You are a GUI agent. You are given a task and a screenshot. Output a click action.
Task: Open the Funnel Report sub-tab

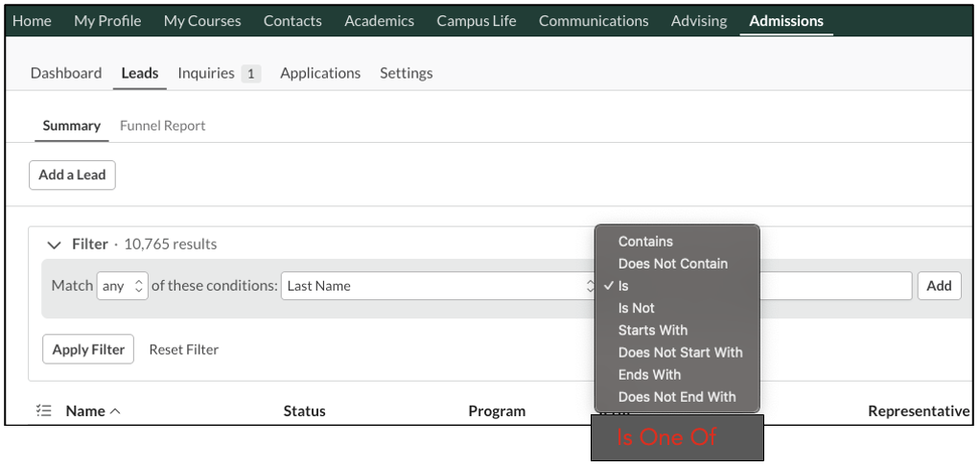pos(162,126)
